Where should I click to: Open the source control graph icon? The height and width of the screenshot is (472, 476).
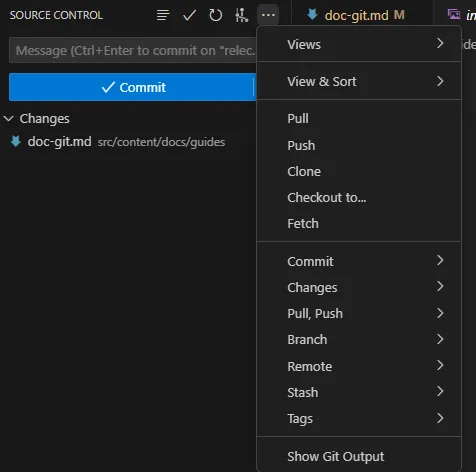pos(242,15)
